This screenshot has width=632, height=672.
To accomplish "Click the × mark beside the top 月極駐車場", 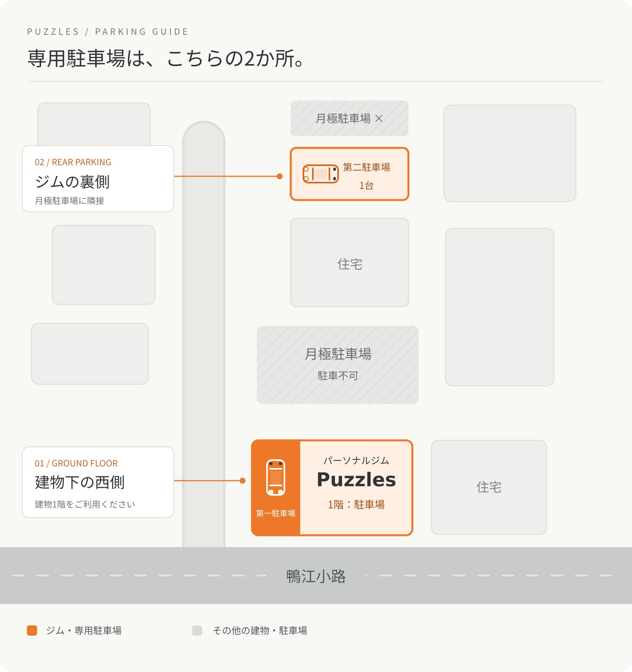I will [x=379, y=119].
